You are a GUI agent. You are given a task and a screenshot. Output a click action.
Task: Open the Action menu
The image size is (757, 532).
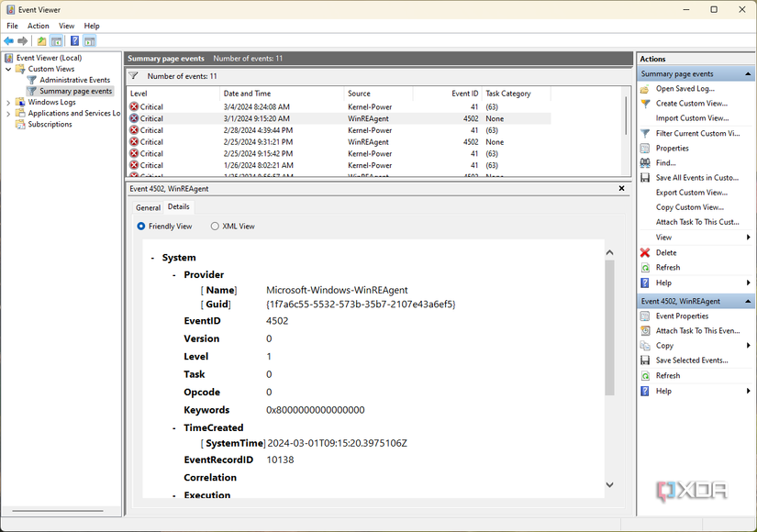click(x=38, y=26)
